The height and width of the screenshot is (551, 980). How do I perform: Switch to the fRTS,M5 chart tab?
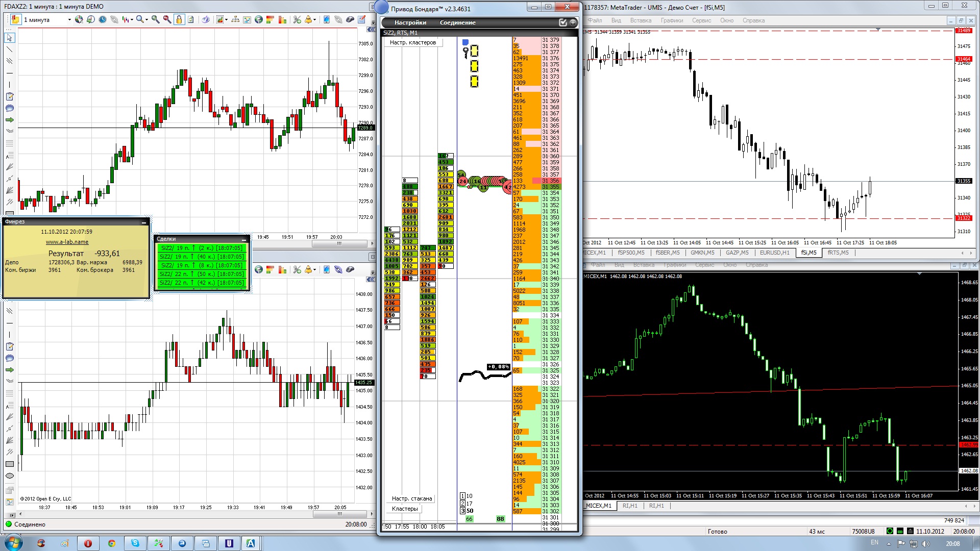click(838, 253)
